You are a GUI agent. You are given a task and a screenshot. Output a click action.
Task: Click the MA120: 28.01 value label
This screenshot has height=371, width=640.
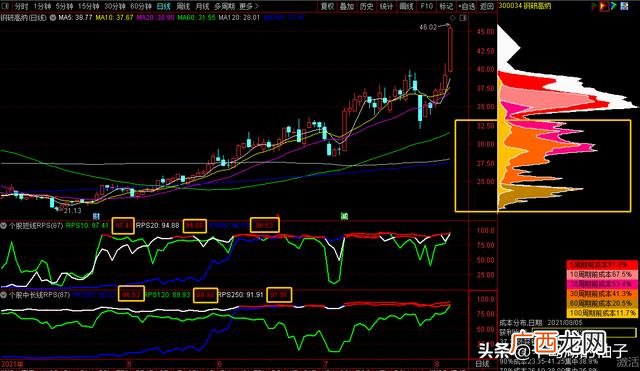point(239,18)
